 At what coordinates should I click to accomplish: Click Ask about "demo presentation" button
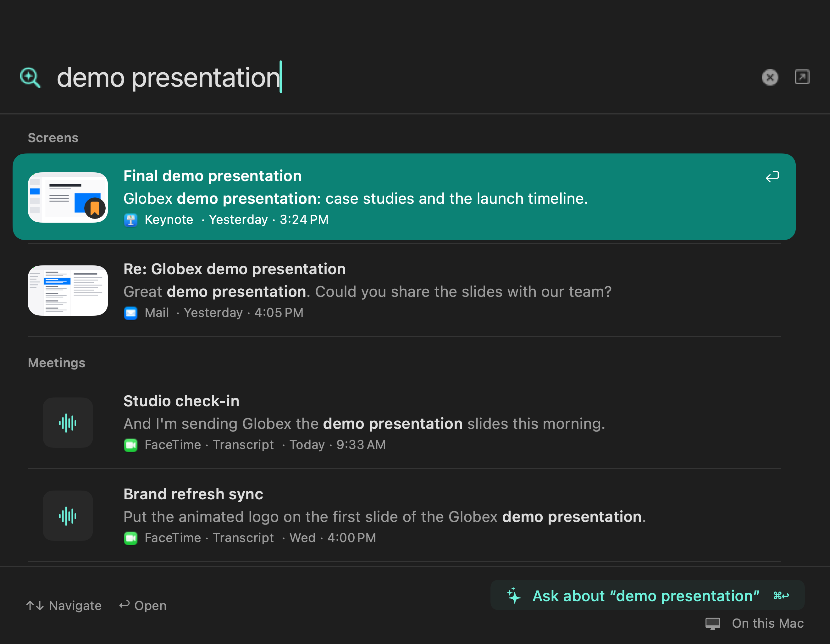(647, 595)
